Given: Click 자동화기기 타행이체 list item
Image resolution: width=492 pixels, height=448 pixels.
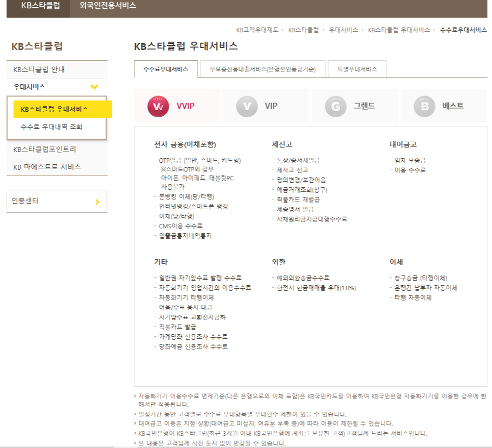Looking at the screenshot, I should click(186, 298).
